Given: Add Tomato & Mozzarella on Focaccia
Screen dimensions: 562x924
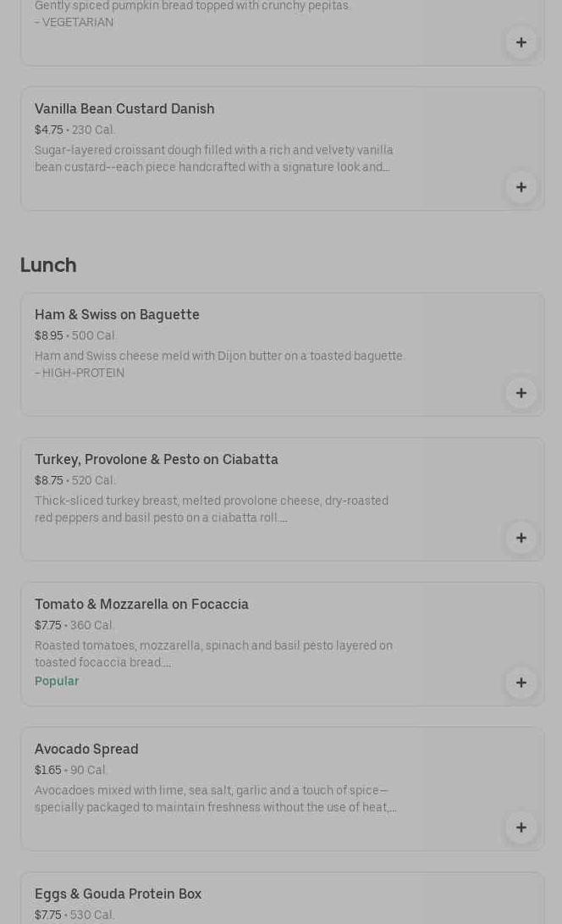Looking at the screenshot, I should (521, 683).
